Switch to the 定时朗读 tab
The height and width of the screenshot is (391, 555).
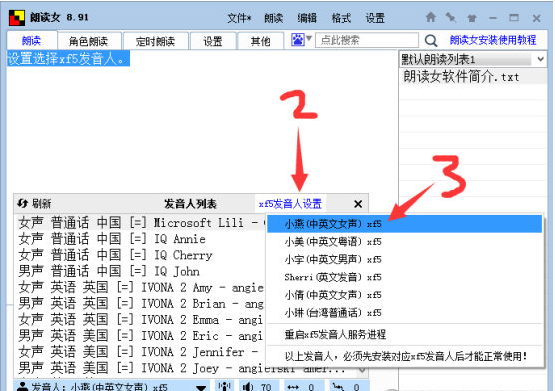(155, 41)
